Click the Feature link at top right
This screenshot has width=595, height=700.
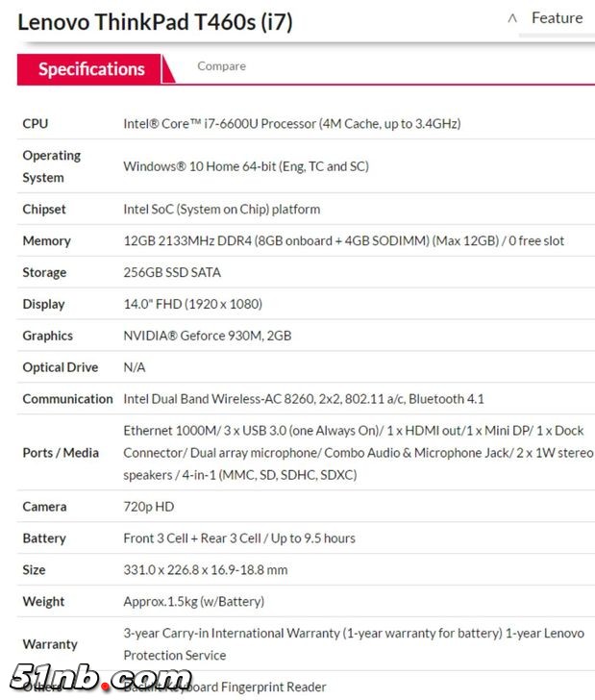pos(557,18)
